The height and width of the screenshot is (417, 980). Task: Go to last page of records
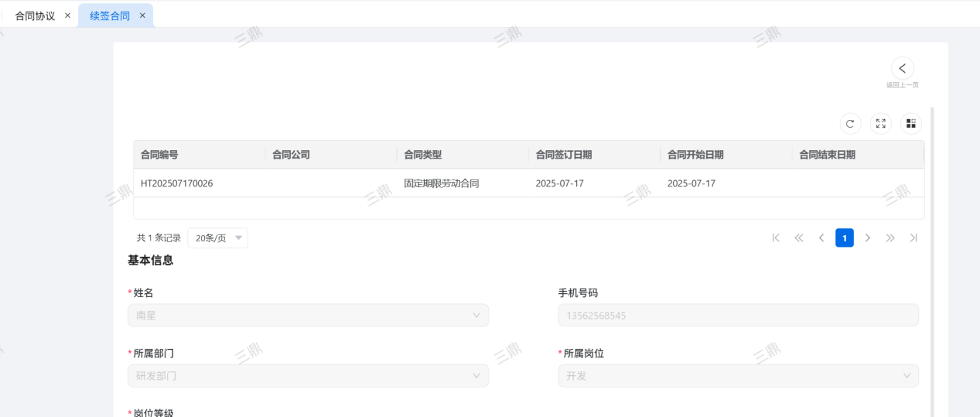(x=913, y=238)
